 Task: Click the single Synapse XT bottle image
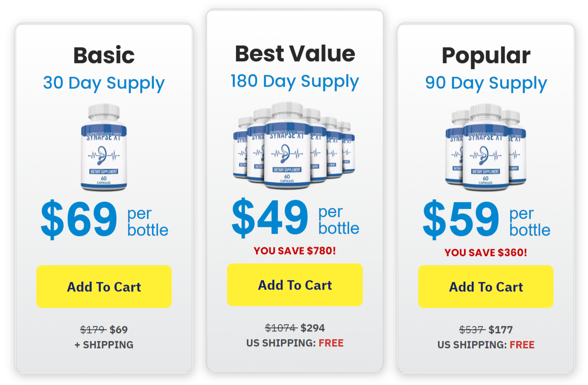pos(104,148)
